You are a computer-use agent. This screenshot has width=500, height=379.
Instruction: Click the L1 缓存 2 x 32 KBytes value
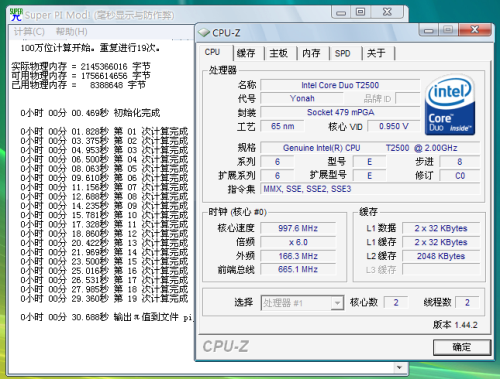coord(441,242)
